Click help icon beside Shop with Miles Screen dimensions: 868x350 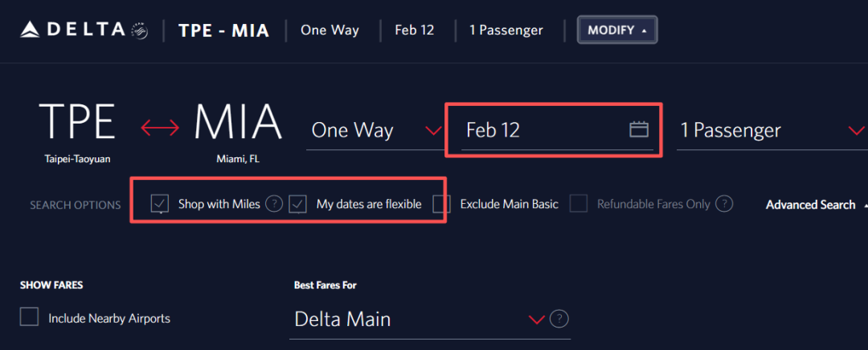274,204
